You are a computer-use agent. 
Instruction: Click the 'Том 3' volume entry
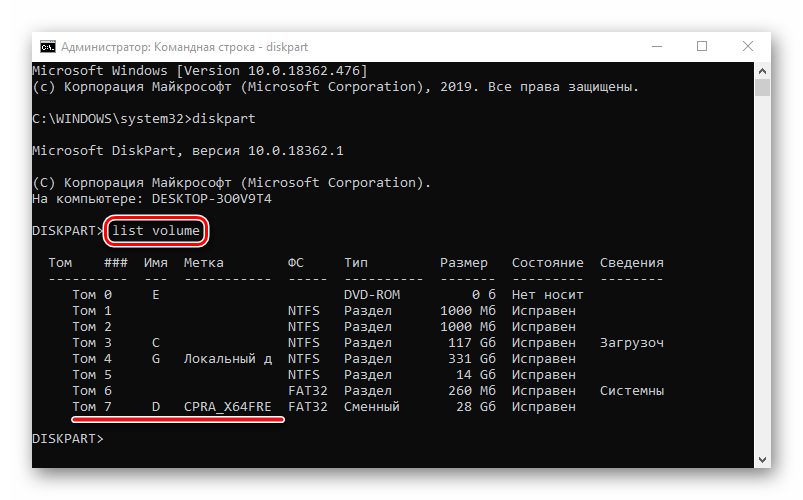(92, 343)
